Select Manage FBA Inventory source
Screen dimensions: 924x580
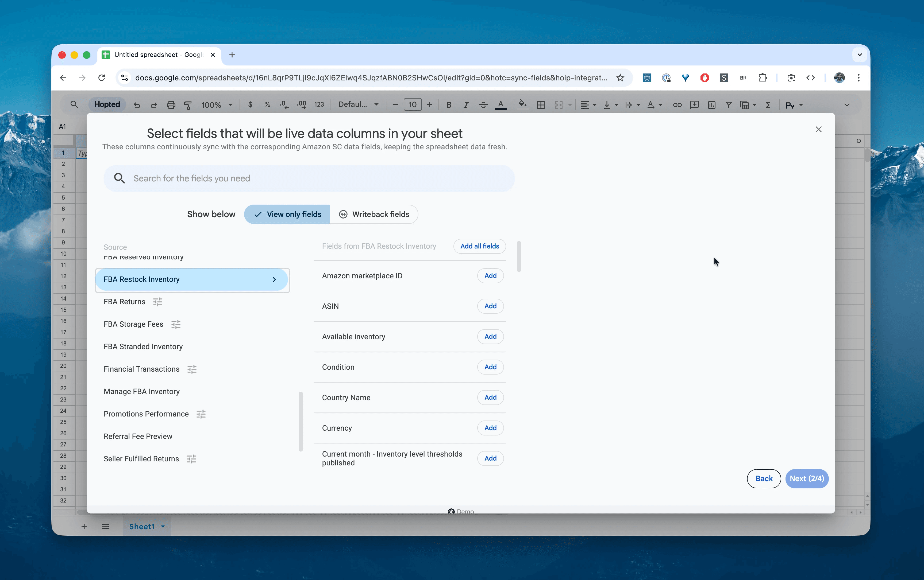pos(142,391)
